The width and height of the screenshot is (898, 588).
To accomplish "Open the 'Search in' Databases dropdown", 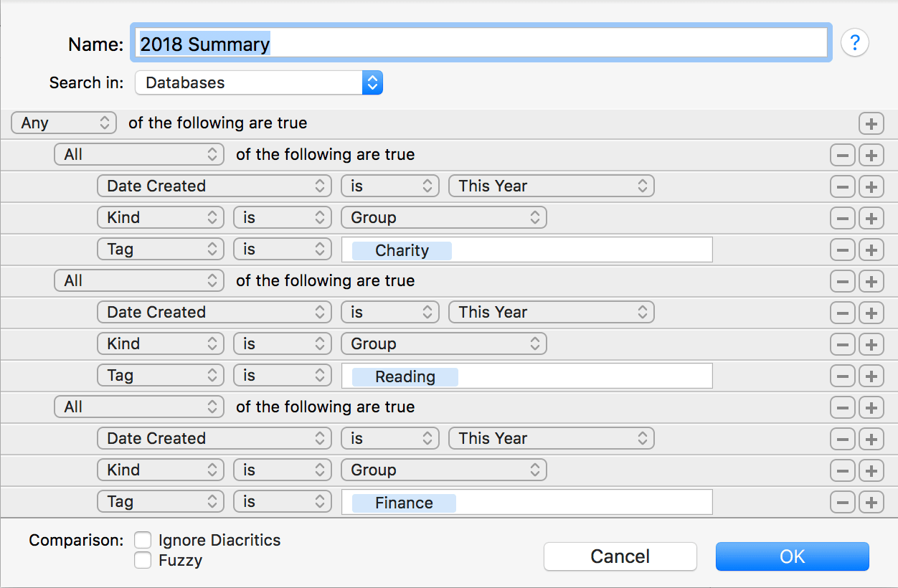I will click(x=258, y=82).
